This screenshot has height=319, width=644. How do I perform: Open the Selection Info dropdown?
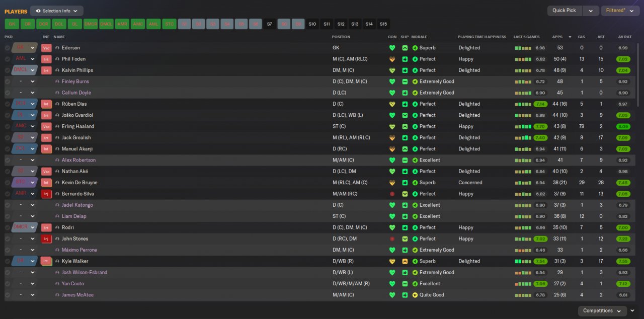[57, 11]
